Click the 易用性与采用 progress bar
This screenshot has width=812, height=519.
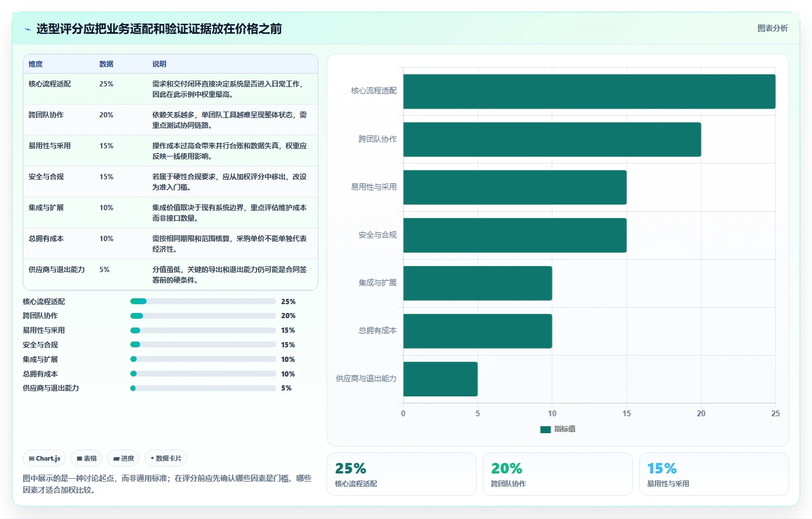click(x=203, y=330)
